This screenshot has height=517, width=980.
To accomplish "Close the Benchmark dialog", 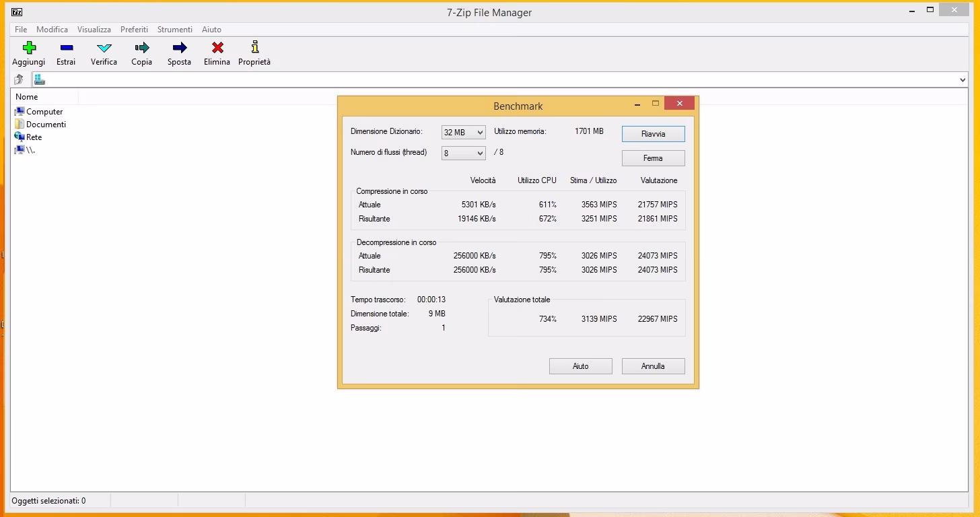I will click(680, 104).
